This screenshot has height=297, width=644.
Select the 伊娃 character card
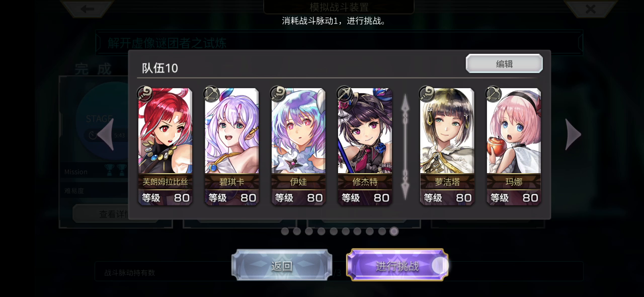click(298, 146)
